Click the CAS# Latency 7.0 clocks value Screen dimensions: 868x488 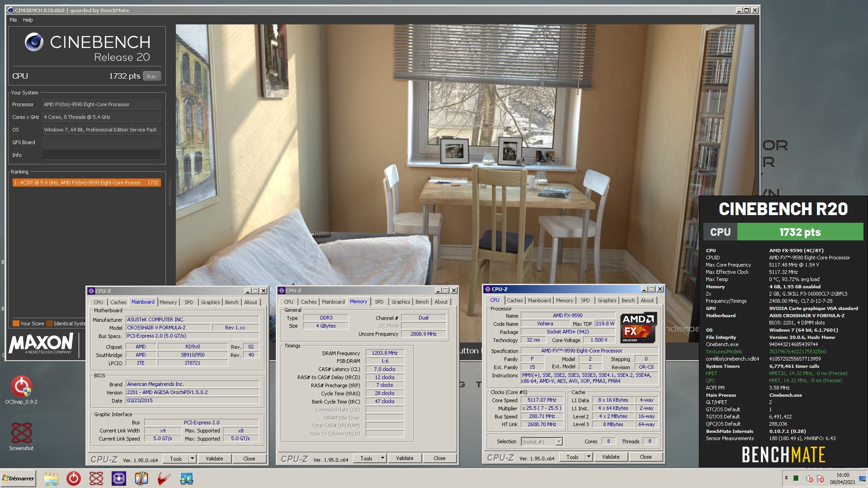[385, 369]
